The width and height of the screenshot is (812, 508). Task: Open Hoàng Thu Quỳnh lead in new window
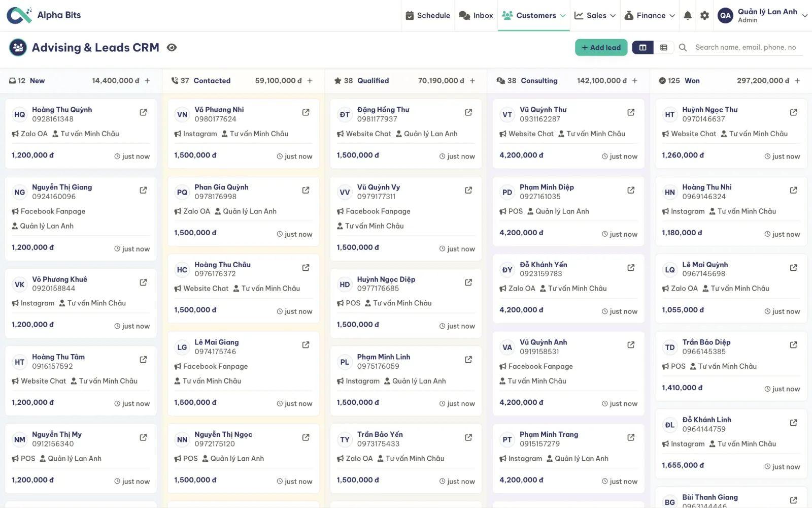(x=143, y=112)
